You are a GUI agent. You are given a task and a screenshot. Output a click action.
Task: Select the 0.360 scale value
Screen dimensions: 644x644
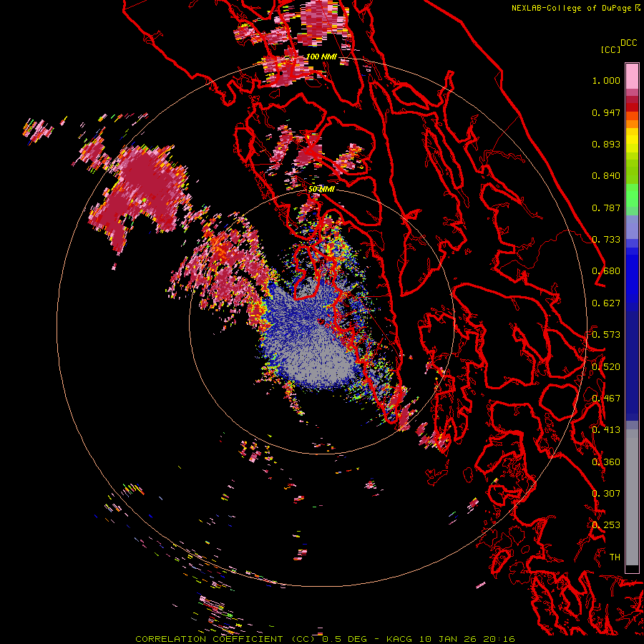coord(606,462)
